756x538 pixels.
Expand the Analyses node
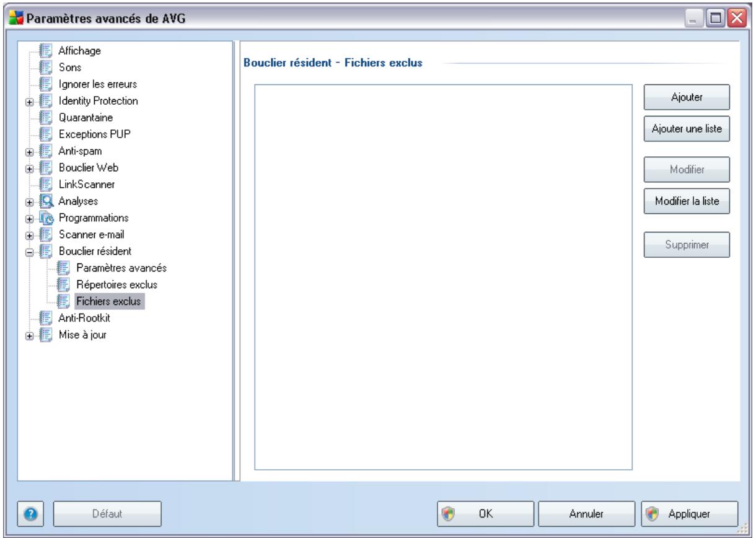pyautogui.click(x=29, y=201)
